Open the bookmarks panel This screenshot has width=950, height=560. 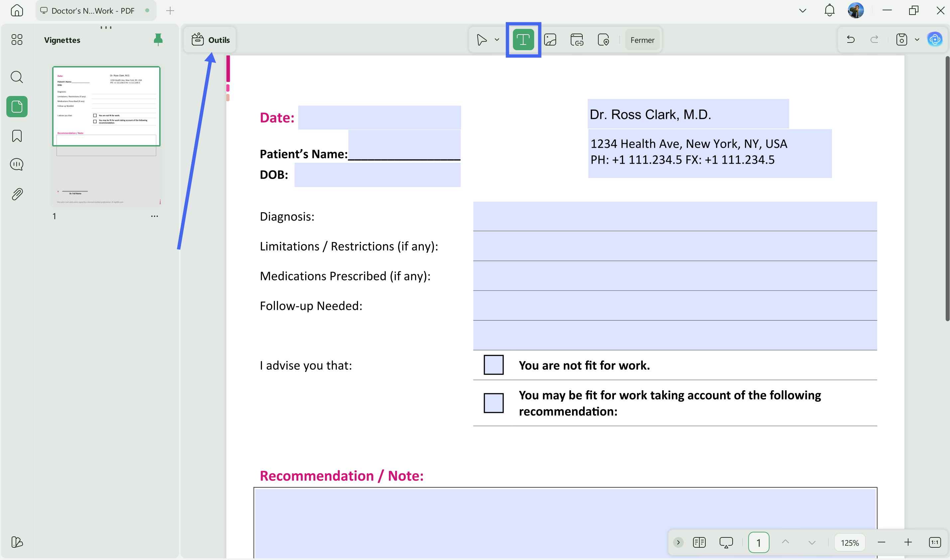[17, 136]
